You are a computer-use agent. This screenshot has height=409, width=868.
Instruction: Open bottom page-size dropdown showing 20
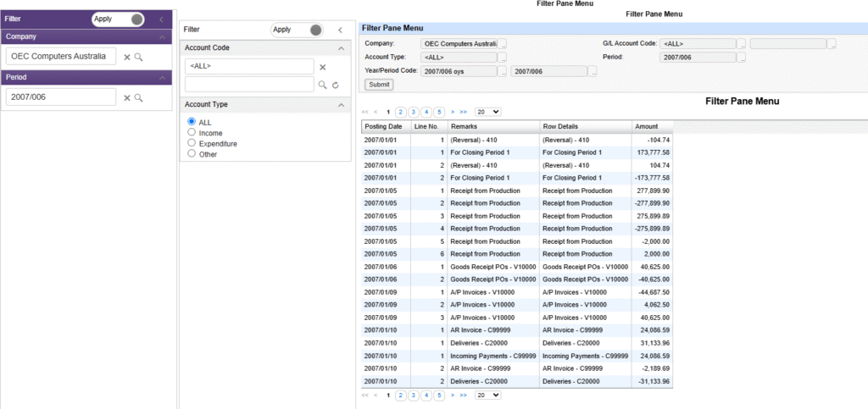pyautogui.click(x=488, y=395)
